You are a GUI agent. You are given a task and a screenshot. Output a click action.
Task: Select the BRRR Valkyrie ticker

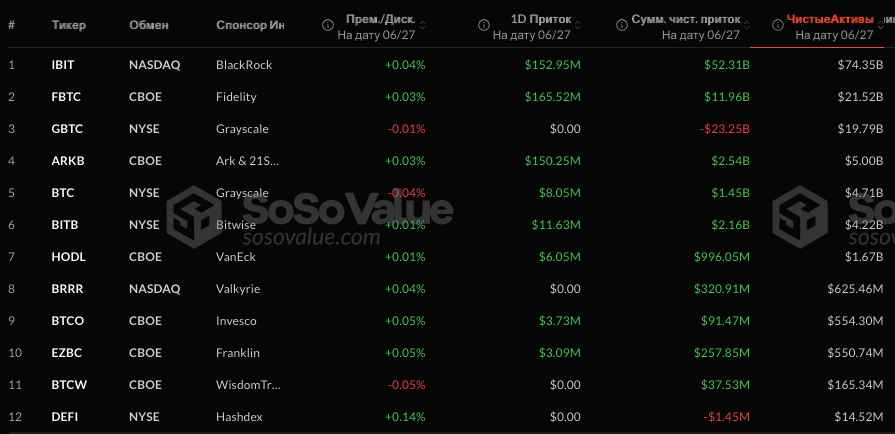[x=67, y=288]
